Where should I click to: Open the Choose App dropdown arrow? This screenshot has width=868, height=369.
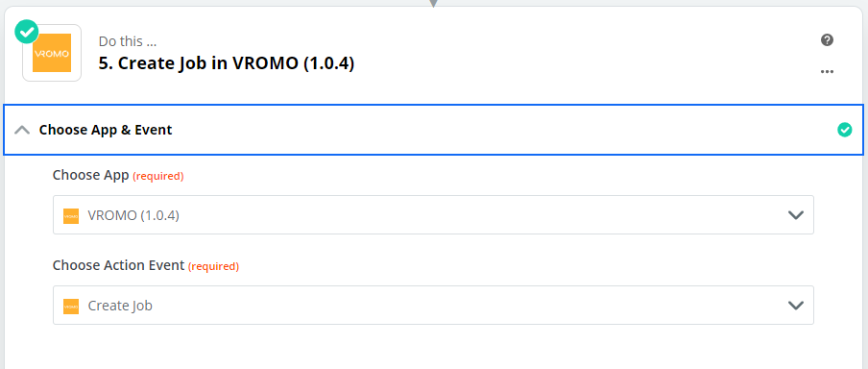795,215
